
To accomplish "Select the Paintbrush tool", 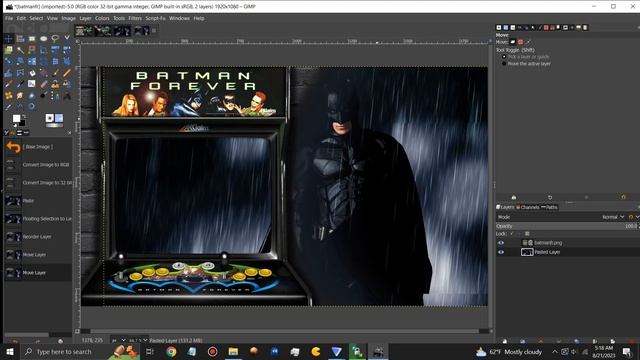I will click(x=56, y=73).
